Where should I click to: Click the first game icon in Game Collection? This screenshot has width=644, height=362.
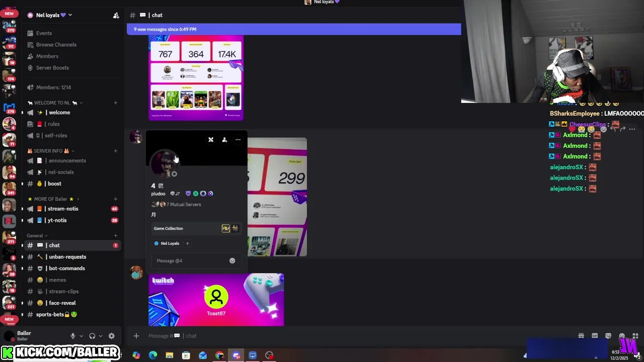[226, 228]
